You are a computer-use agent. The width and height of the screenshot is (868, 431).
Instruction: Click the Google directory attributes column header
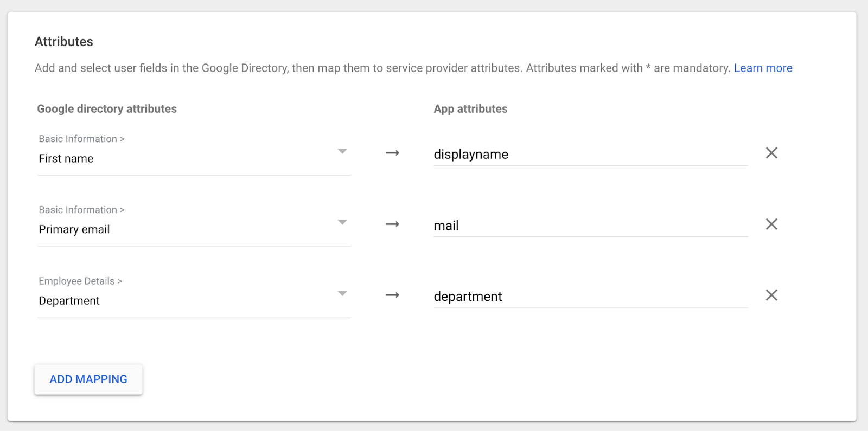tap(107, 108)
